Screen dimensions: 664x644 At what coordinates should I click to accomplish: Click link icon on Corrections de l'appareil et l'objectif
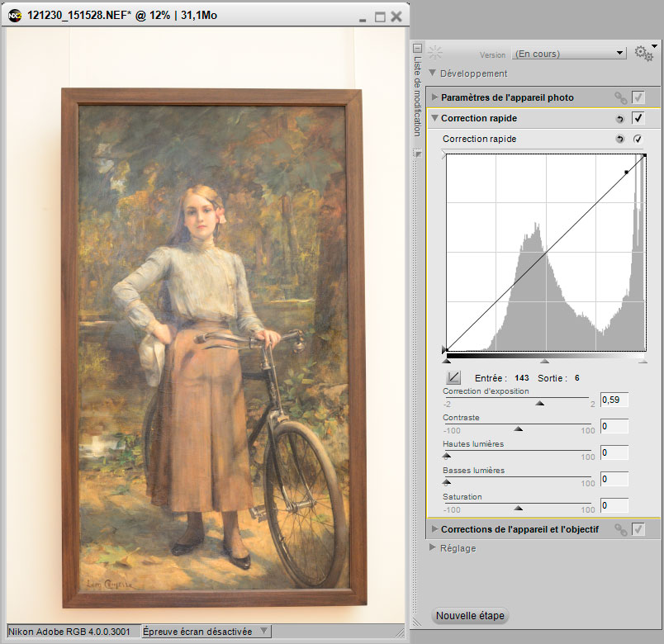tap(620, 529)
